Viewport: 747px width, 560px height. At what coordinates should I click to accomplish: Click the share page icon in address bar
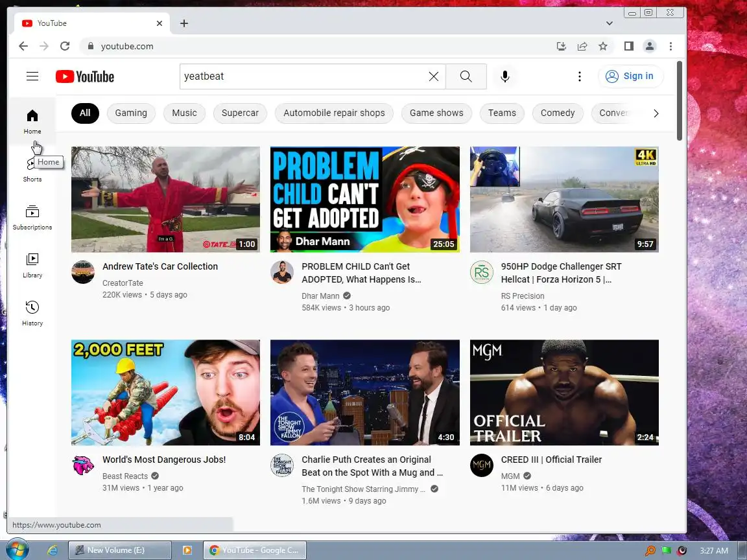[x=582, y=46]
